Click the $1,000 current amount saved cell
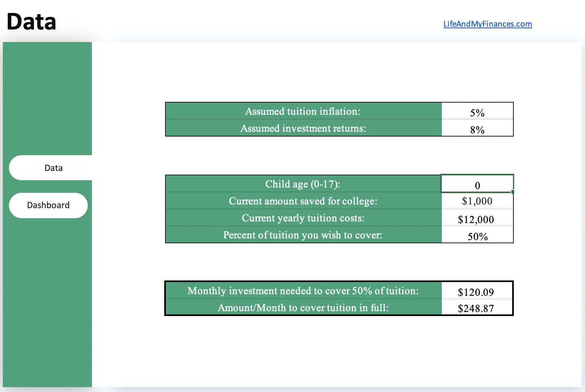585x392 pixels. click(477, 201)
